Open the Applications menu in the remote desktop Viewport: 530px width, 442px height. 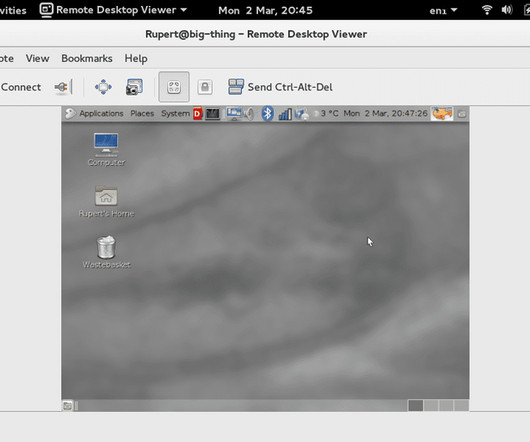pyautogui.click(x=101, y=114)
